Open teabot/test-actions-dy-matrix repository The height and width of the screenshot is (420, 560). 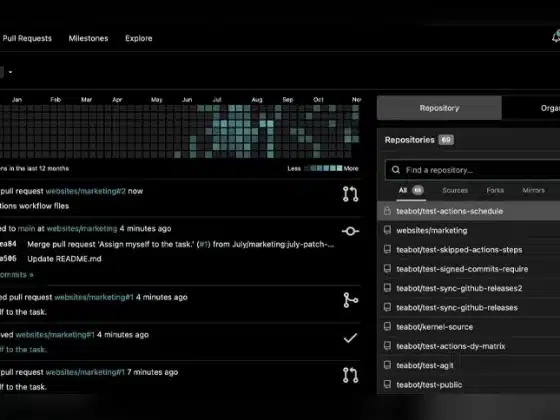[450, 346]
